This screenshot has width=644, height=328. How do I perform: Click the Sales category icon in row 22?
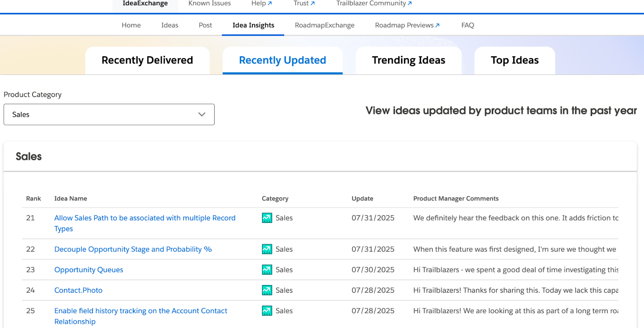(267, 249)
